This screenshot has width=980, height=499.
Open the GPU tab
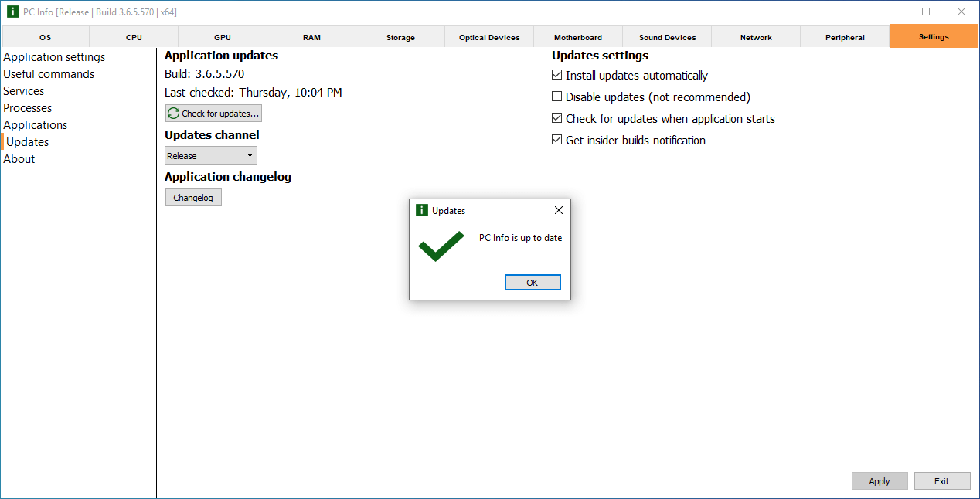click(x=223, y=37)
